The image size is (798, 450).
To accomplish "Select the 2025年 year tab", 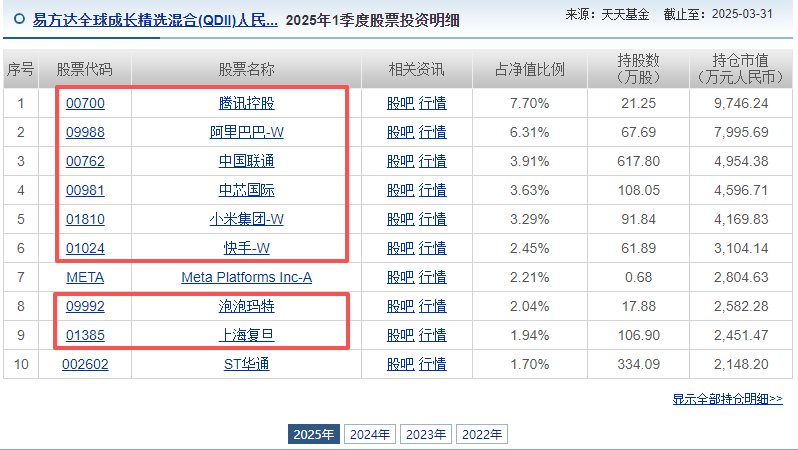I will coord(314,434).
